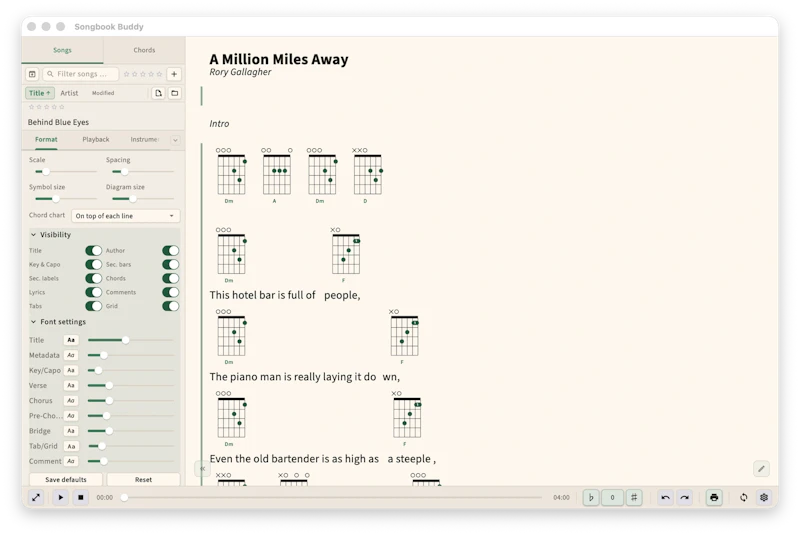Sort songs by Title

[x=39, y=93]
